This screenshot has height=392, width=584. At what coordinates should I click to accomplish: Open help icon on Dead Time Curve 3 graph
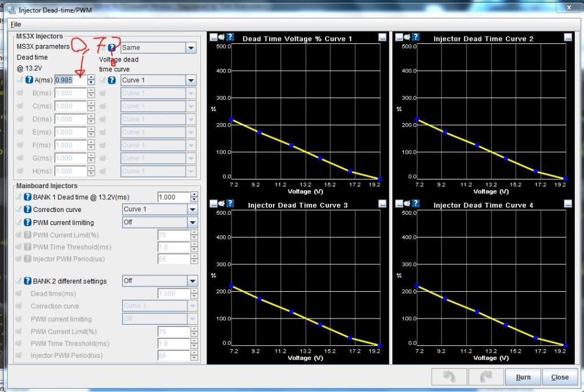click(x=230, y=203)
